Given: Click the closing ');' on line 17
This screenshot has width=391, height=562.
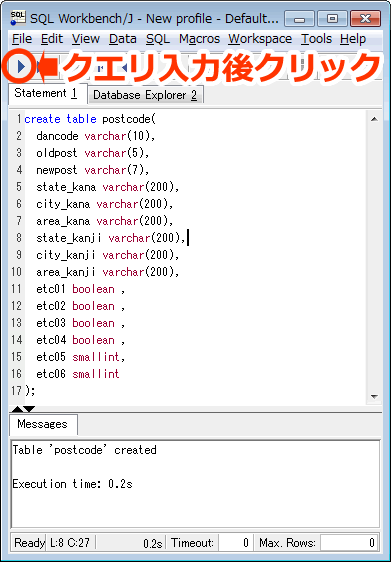Looking at the screenshot, I should click(x=30, y=391).
